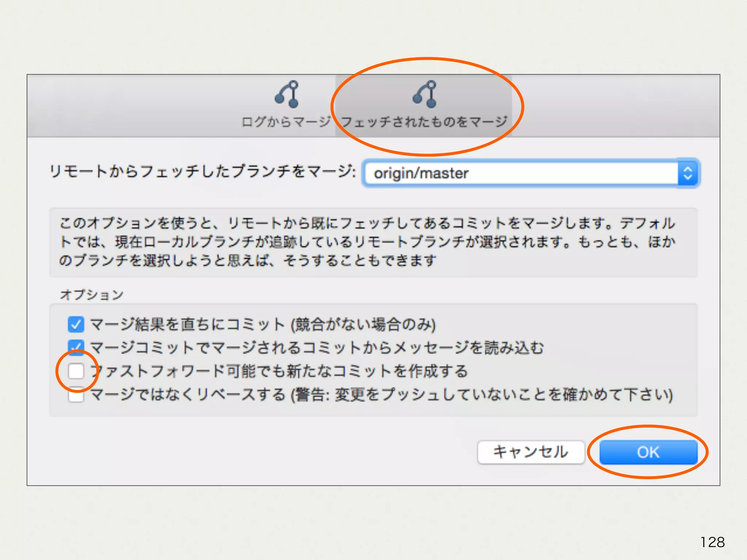The image size is (747, 560).
Task: Uncheck the メッセージを読み込む merge commit checkbox
Action: pos(76,347)
